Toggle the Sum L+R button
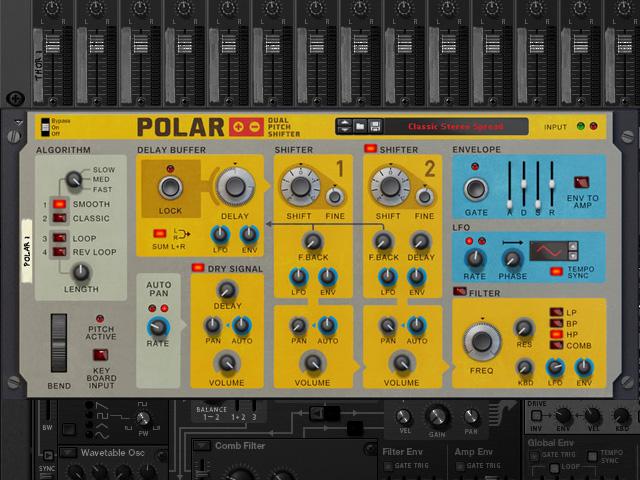This screenshot has height=480, width=640. point(159,233)
